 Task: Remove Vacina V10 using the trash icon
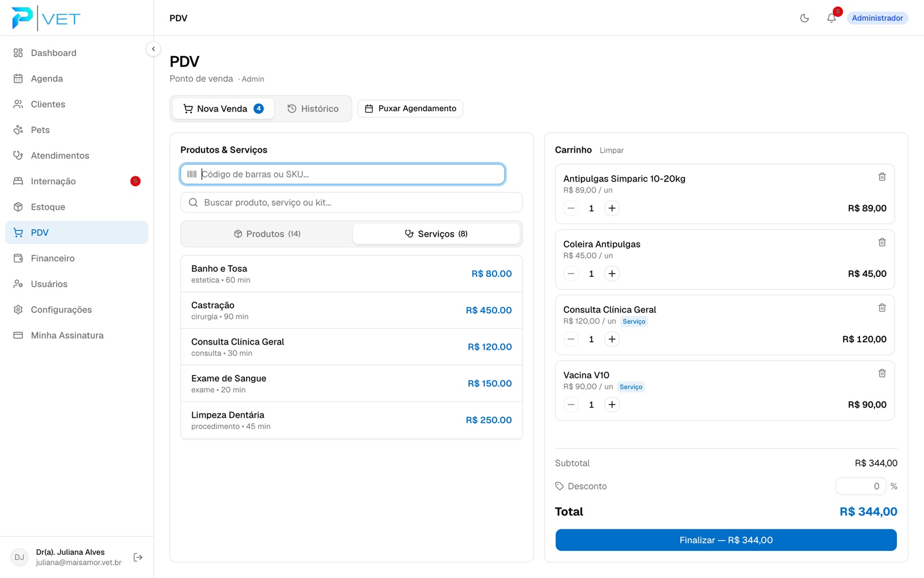point(882,373)
